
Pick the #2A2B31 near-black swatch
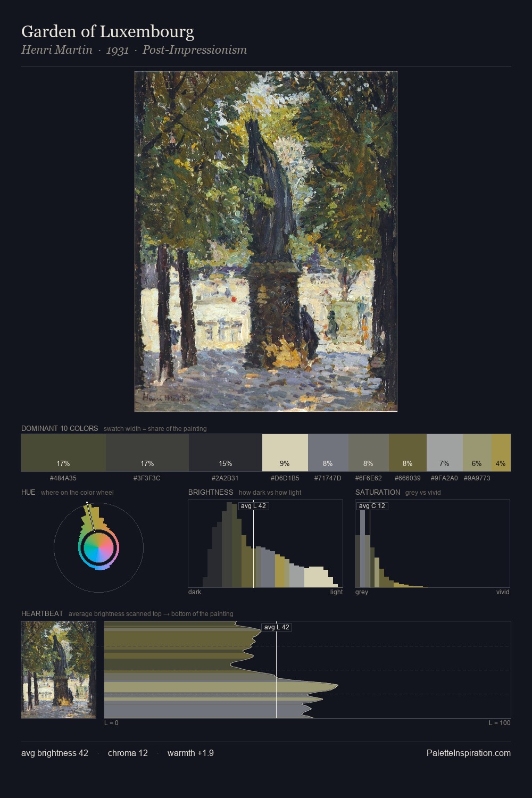point(226,453)
